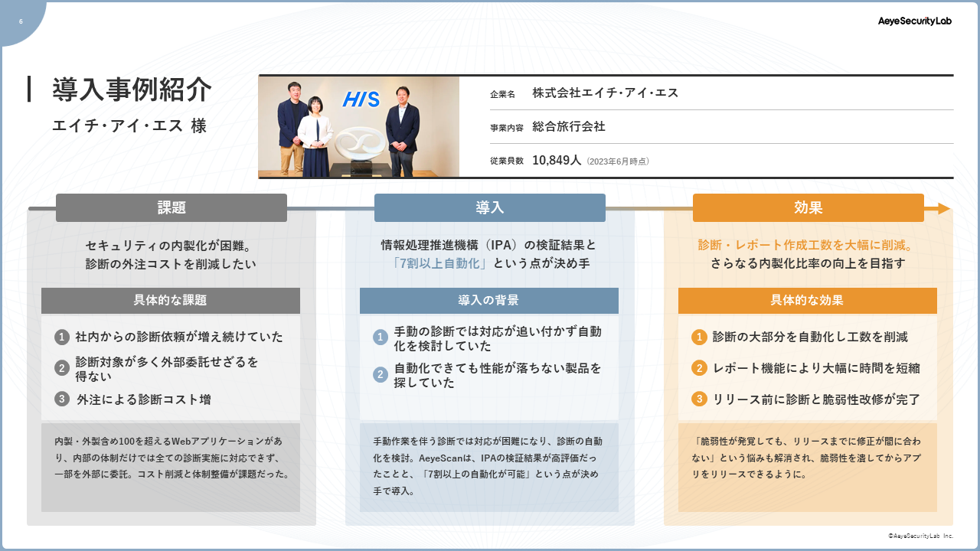980x551 pixels.
Task: Click the note (2023年6月時点)
Action: tap(619, 161)
